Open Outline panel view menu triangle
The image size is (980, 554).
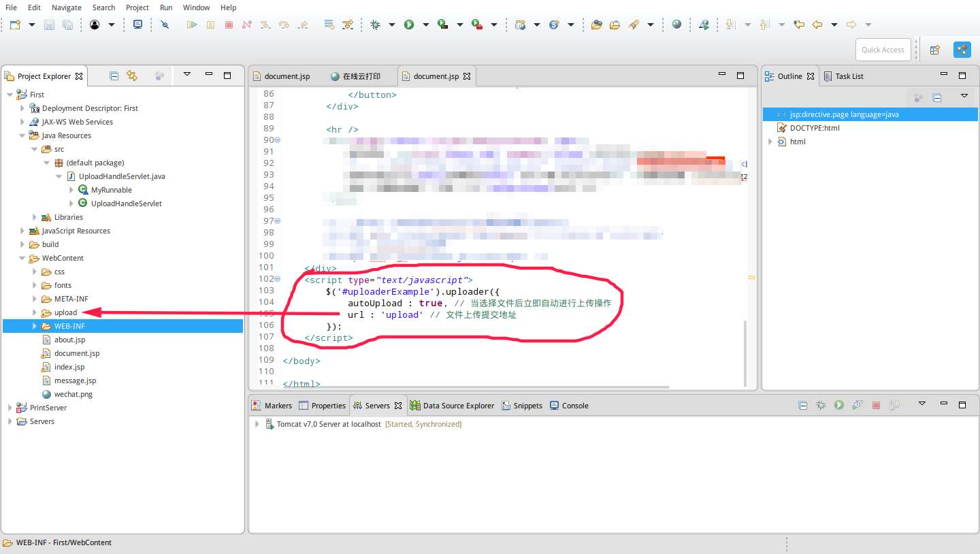[964, 97]
